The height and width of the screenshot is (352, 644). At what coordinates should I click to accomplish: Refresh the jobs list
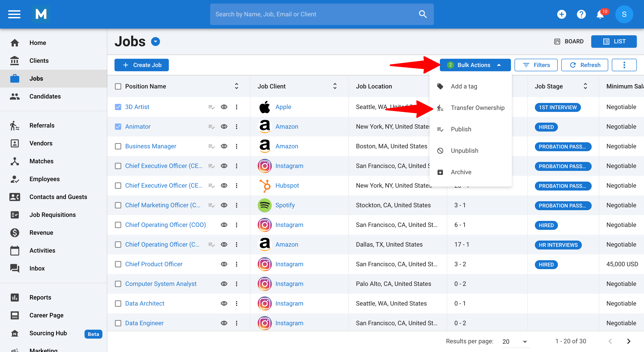coord(584,65)
